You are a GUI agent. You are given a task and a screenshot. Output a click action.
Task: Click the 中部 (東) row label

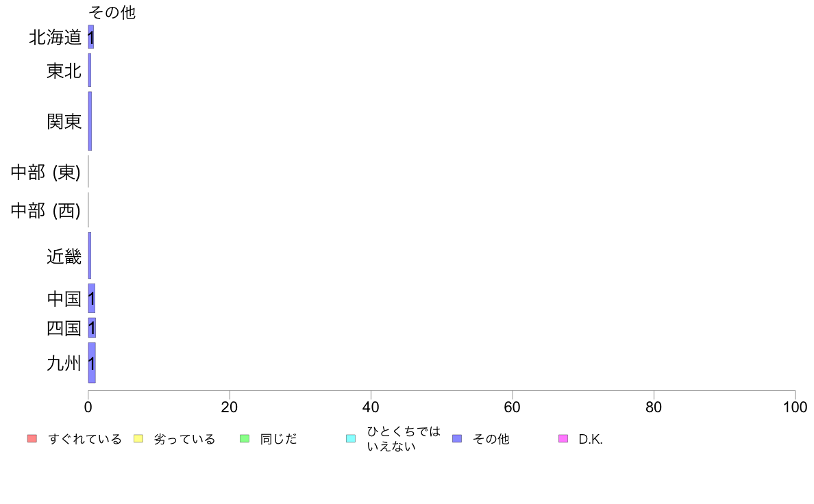[x=46, y=172]
